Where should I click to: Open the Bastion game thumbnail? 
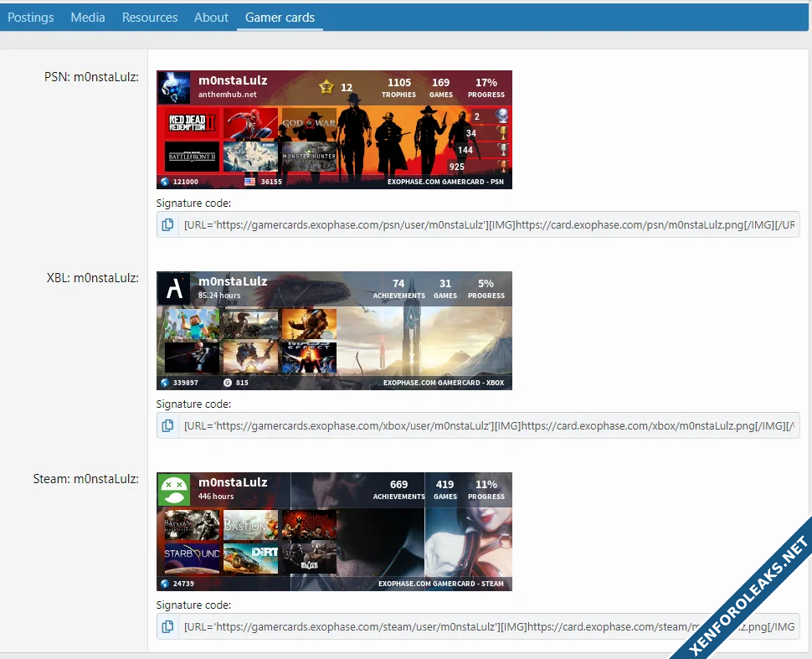(250, 525)
